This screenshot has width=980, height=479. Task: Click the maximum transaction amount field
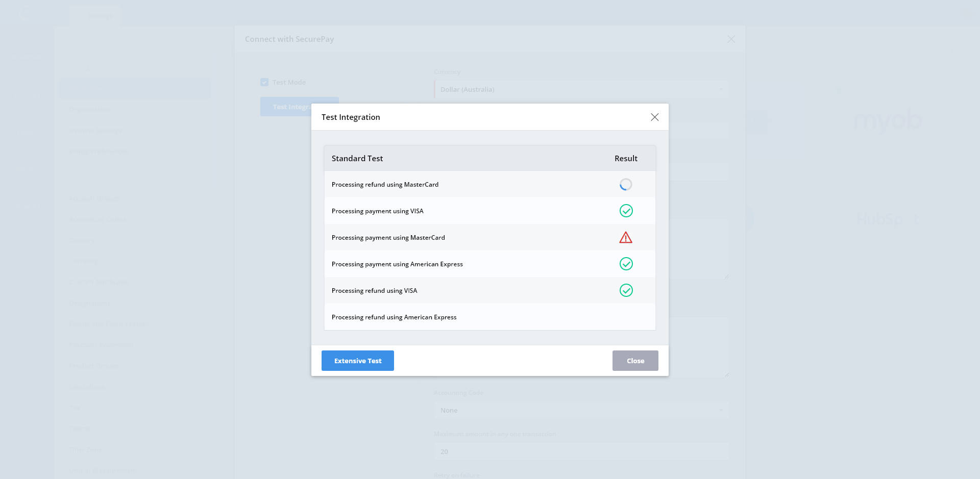(x=581, y=451)
